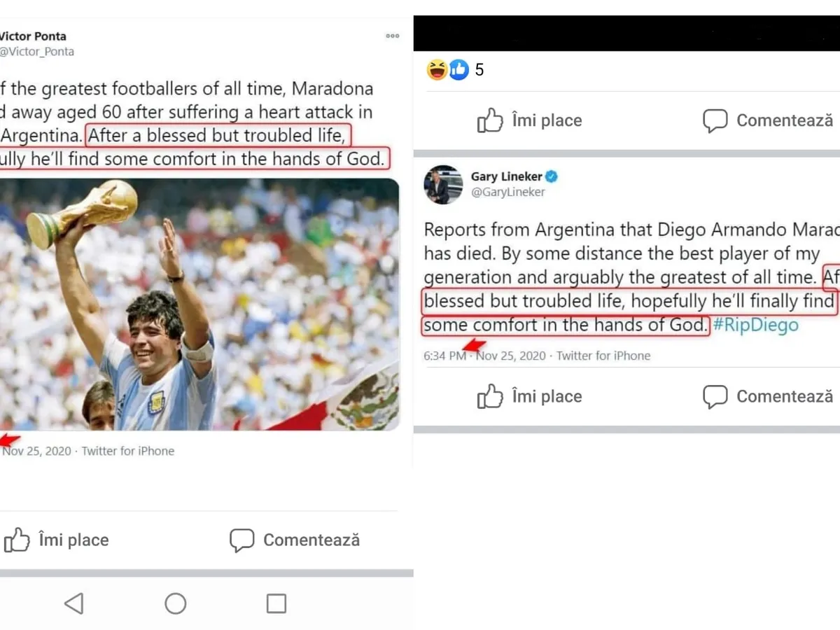Image resolution: width=840 pixels, height=630 pixels.
Task: Open the @GaryLineker handle
Action: click(x=507, y=192)
